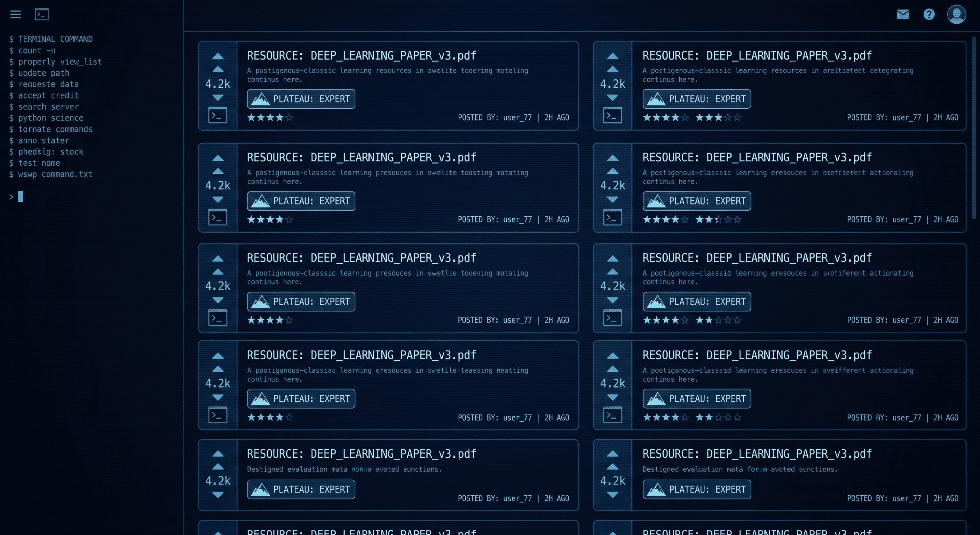Select the '$ TERMINAL COMMAND' header line
Image resolution: width=980 pixels, height=535 pixels.
50,39
